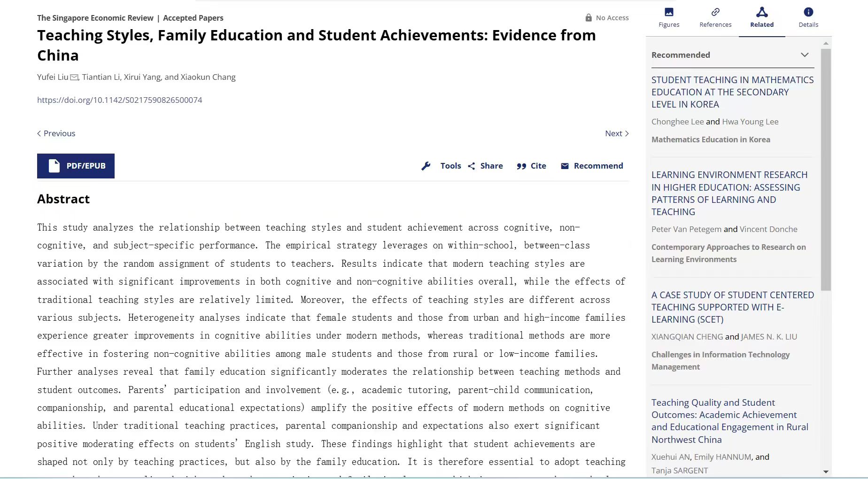Go to Next article chevron
This screenshot has width=868, height=479.
click(627, 133)
